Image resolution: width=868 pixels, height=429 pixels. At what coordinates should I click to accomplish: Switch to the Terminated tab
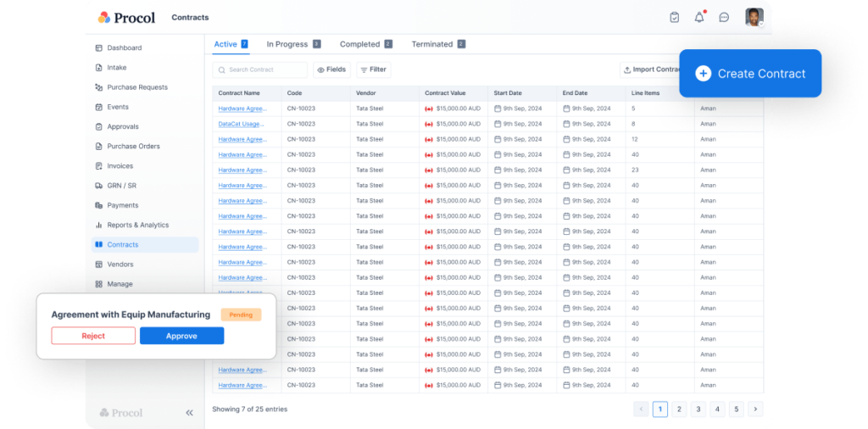point(437,44)
